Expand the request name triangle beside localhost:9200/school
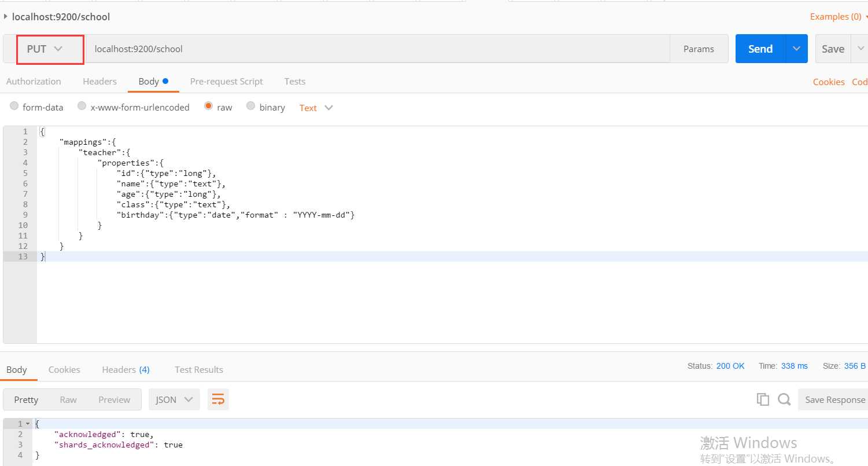This screenshot has height=466, width=868. click(x=6, y=16)
